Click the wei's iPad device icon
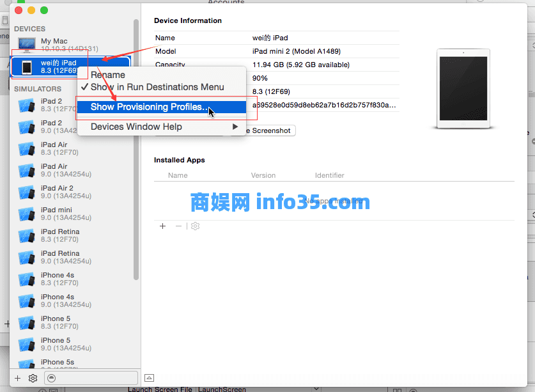The image size is (535, 392). (27, 67)
